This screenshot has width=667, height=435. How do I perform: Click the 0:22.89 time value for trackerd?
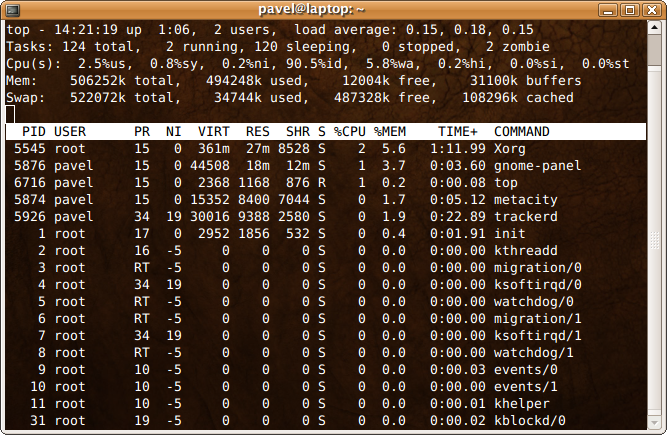point(458,217)
